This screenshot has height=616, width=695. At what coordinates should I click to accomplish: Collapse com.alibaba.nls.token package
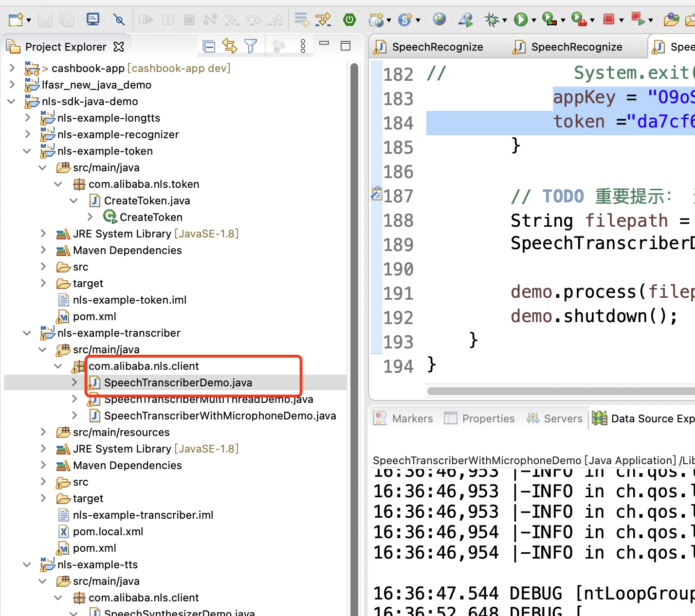[x=58, y=184]
